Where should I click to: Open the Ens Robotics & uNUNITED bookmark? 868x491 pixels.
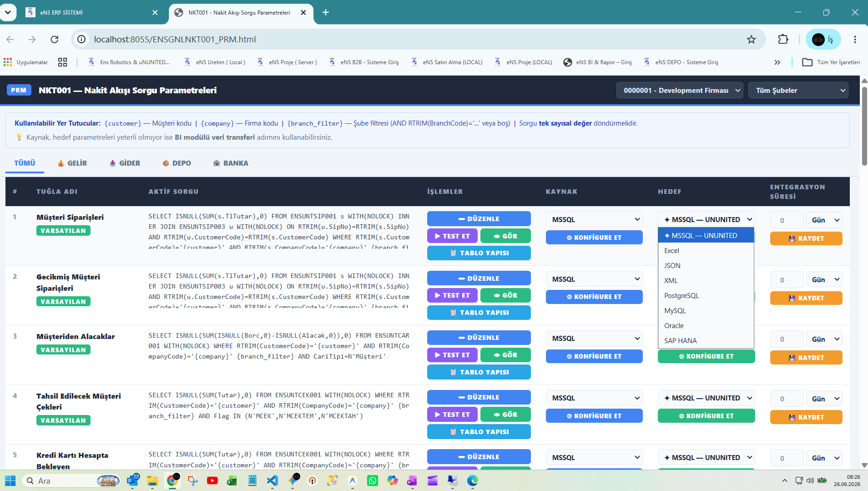tap(129, 62)
